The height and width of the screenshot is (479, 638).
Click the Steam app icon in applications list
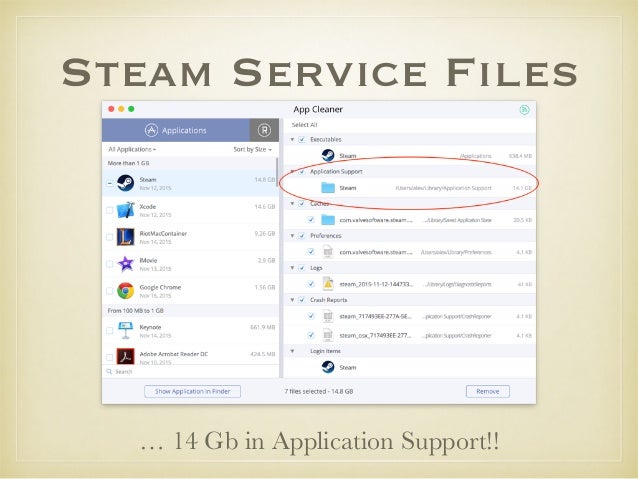click(125, 183)
